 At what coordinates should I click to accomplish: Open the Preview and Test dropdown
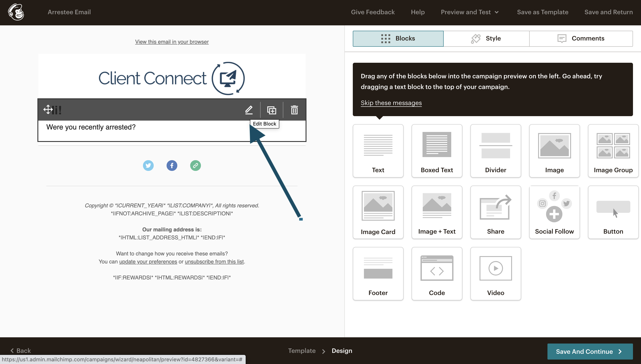point(470,12)
